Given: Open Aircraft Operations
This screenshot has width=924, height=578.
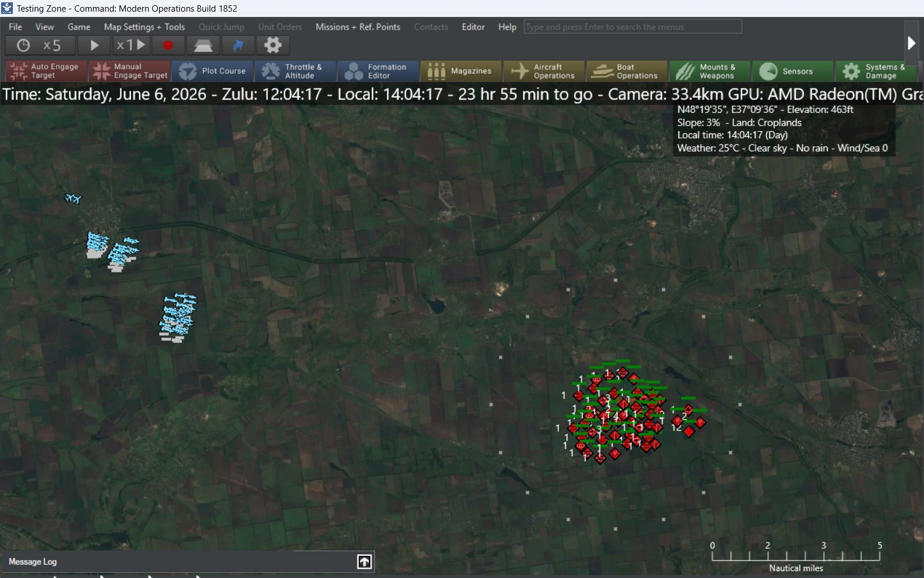Looking at the screenshot, I should click(x=544, y=71).
